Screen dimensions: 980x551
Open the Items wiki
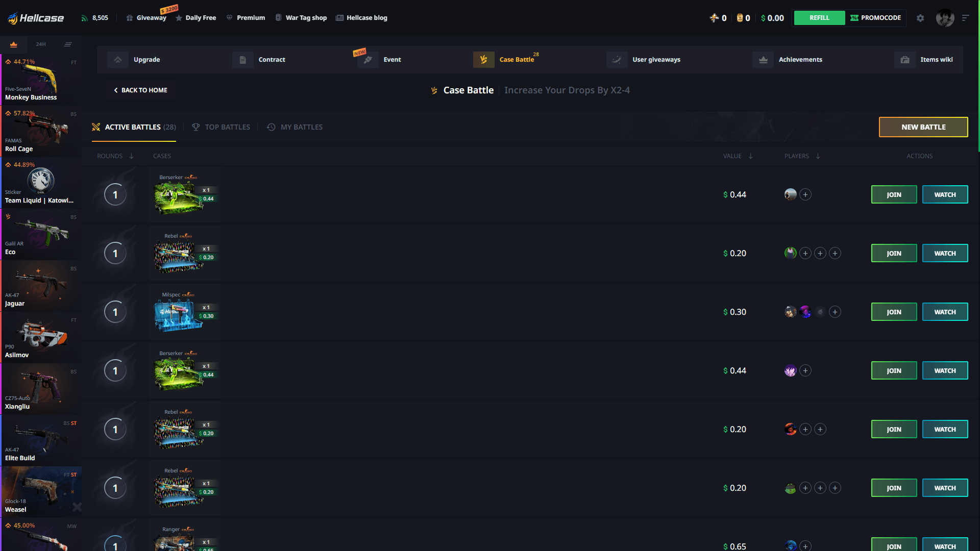(937, 59)
